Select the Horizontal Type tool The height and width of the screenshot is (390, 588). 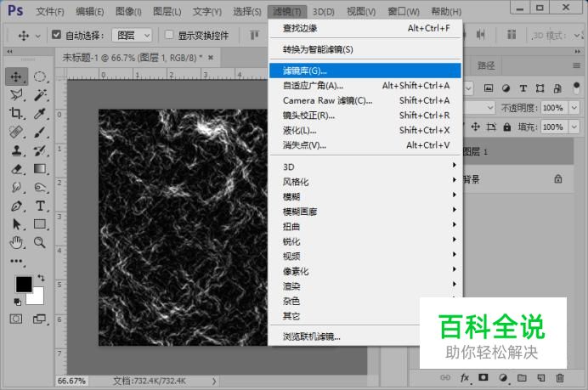[x=40, y=206]
